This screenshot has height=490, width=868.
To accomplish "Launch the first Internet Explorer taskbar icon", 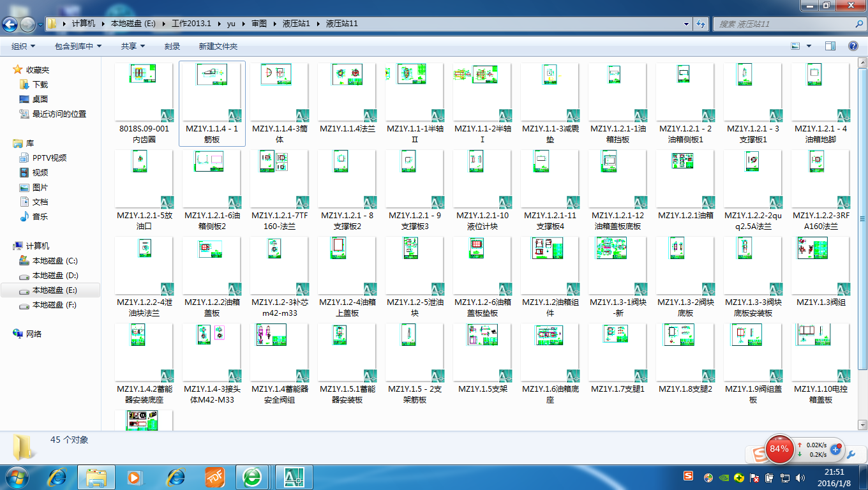I will click(x=57, y=477).
